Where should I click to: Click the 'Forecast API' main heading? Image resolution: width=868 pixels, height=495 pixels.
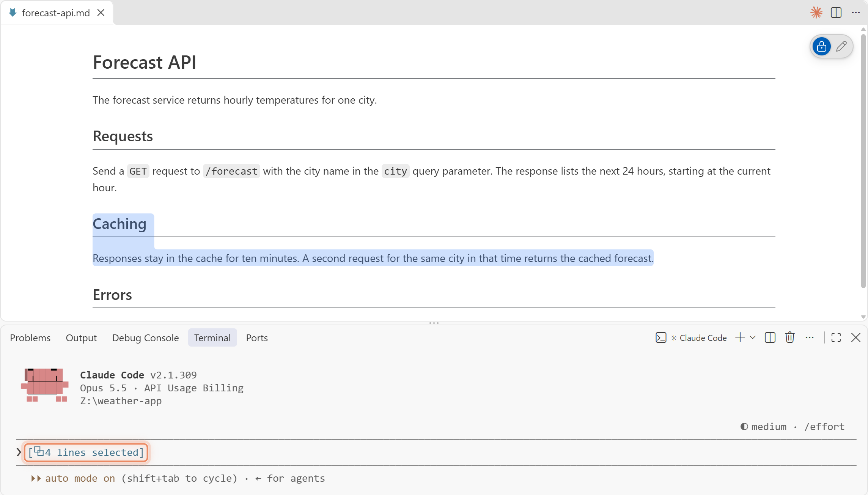(145, 62)
